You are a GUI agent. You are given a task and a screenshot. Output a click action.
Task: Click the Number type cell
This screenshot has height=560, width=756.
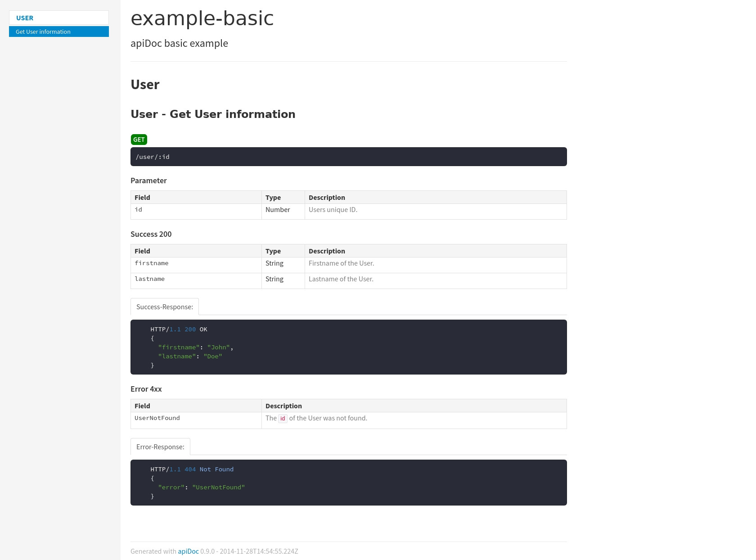pos(278,210)
